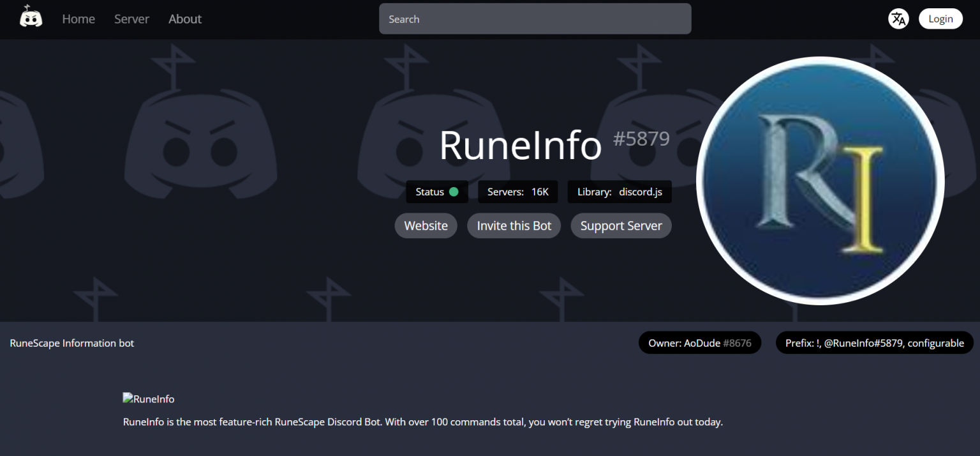
Task: Click the Discord logo icon
Action: (x=31, y=17)
